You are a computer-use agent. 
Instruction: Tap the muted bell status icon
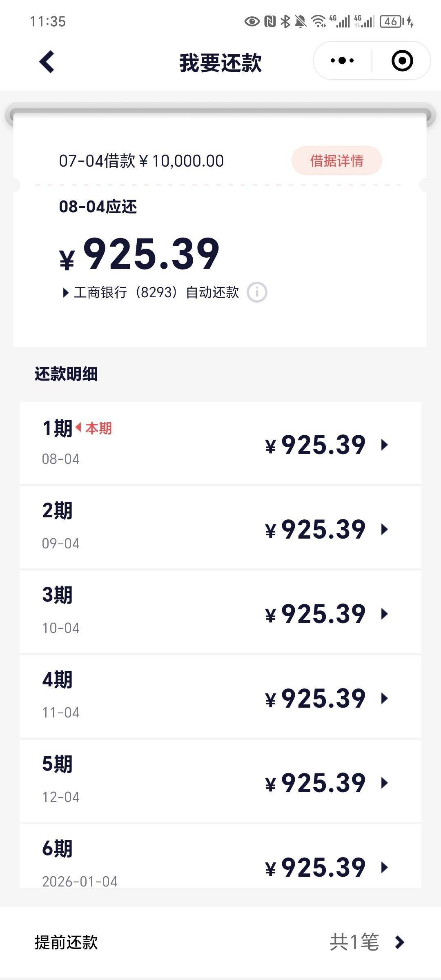[301, 21]
